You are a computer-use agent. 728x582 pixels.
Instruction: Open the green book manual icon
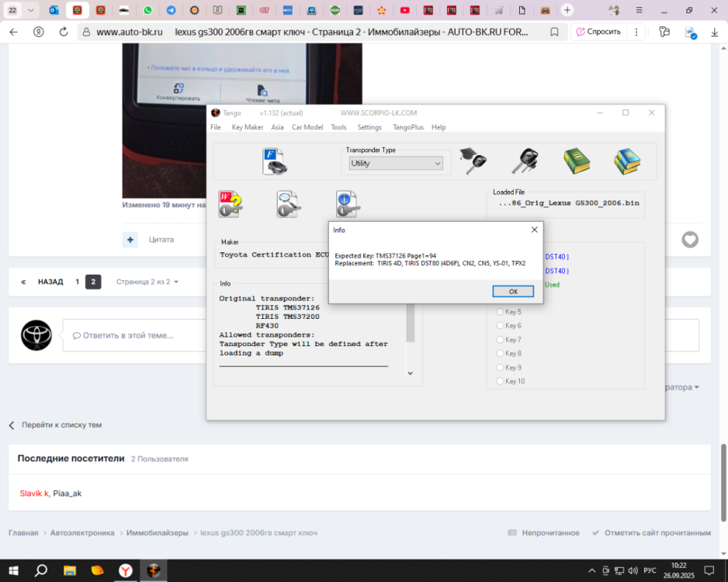coord(577,161)
